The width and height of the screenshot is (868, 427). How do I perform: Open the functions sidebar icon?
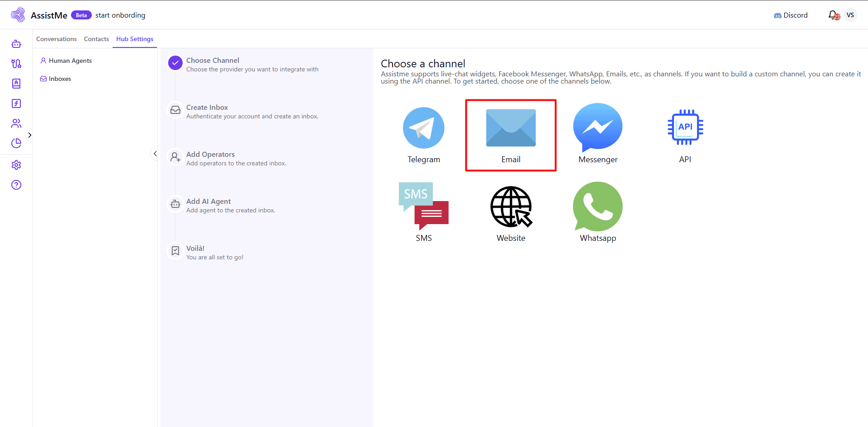[16, 103]
